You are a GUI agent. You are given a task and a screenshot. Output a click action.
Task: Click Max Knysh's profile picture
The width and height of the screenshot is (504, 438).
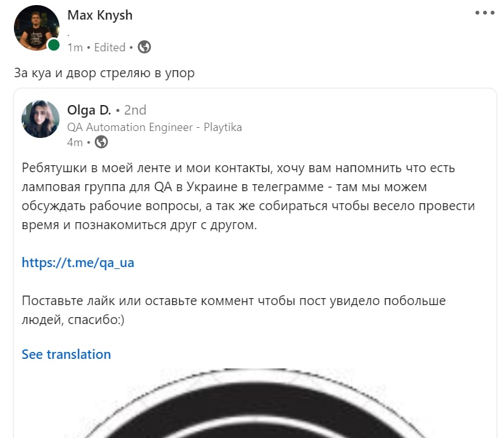click(37, 28)
